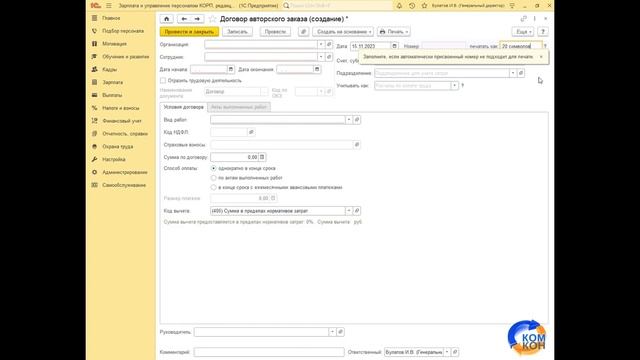Screen dimensions: 640x360
Task: Open the Мотивация sidebar section
Action: [114, 44]
